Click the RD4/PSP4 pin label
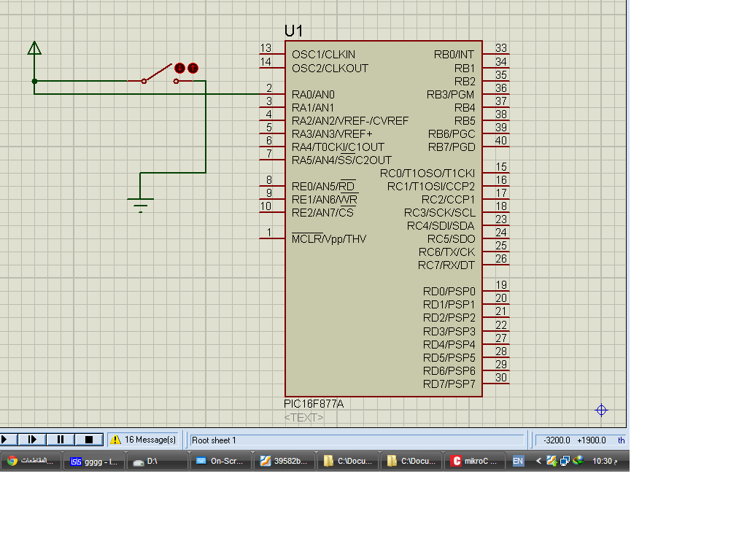This screenshot has width=747, height=560. tap(449, 344)
